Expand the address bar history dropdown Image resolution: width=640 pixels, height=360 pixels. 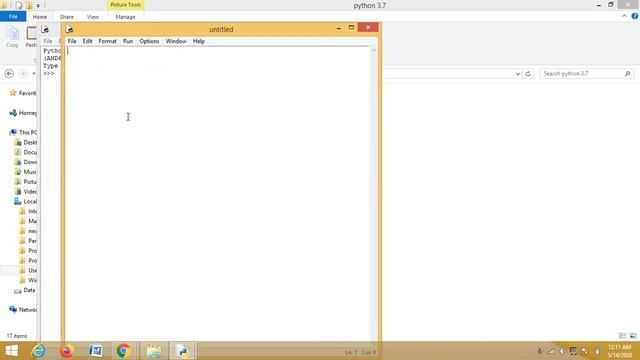pos(518,74)
